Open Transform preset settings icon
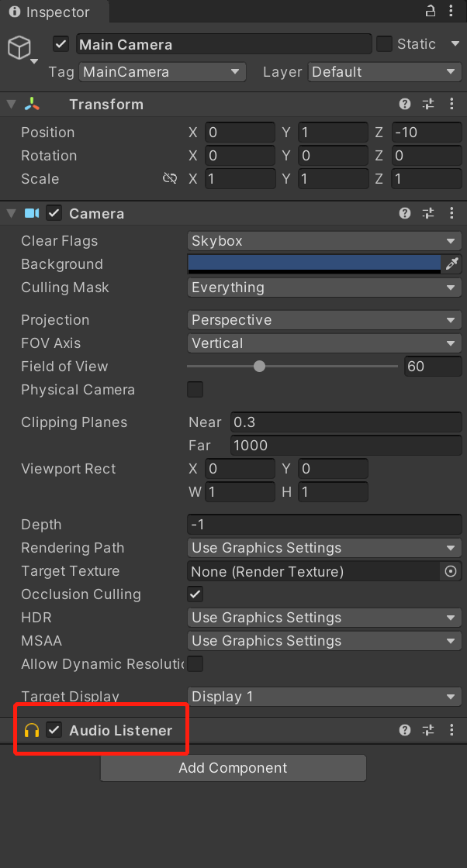467x868 pixels. (x=428, y=104)
